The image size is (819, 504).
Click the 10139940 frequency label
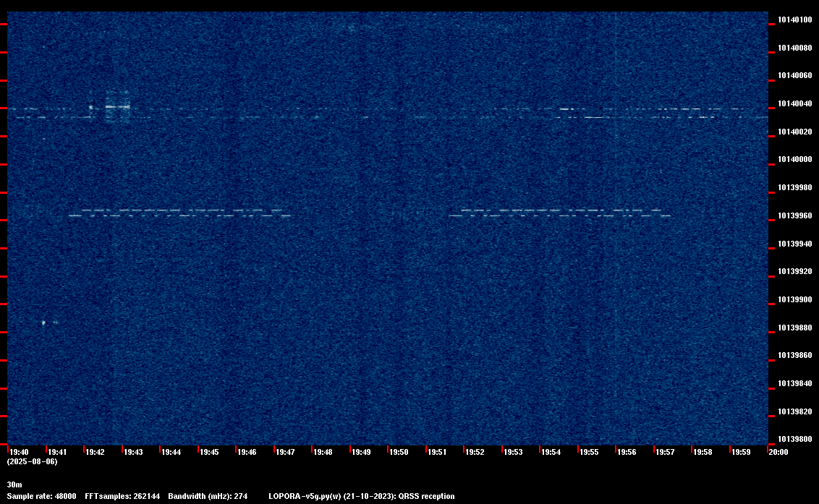[794, 244]
